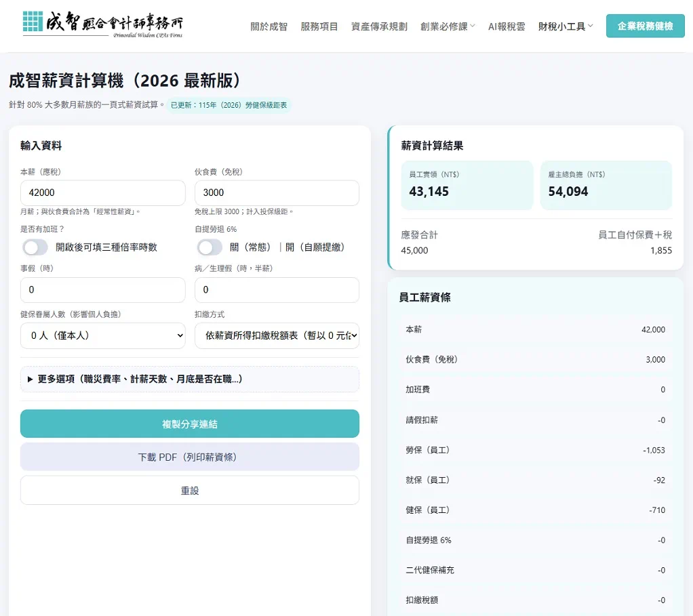Expand 財稅小工具 dropdown menu

566,26
